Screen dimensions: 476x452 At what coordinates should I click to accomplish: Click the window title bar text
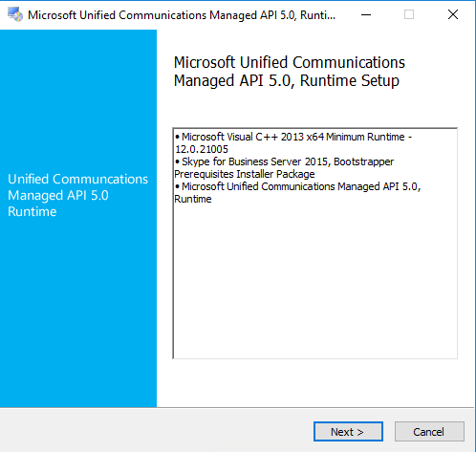[182, 15]
